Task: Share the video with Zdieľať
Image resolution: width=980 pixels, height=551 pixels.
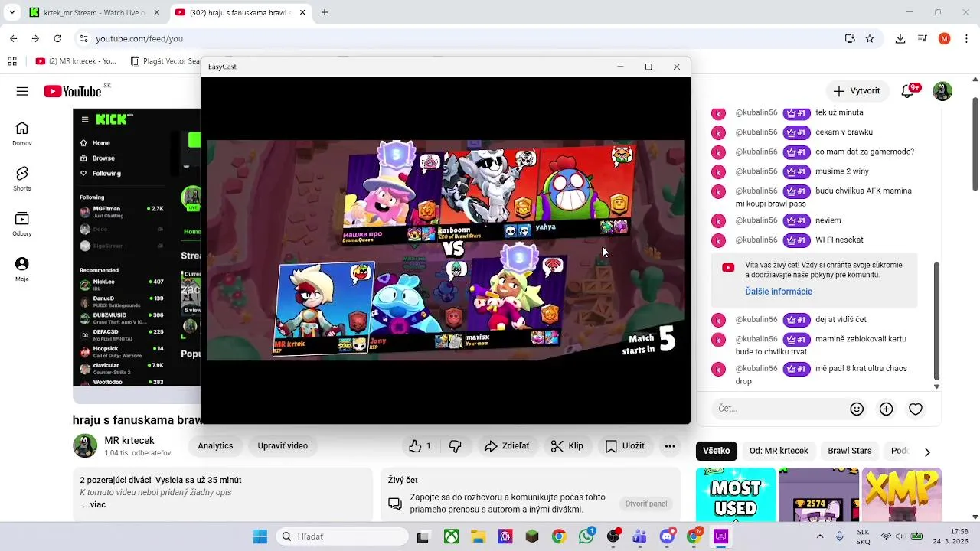Action: click(x=508, y=446)
